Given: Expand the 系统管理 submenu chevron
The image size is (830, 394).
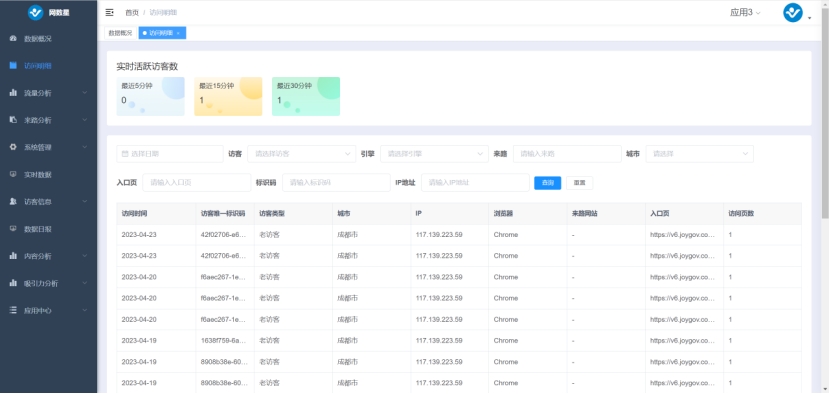Looking at the screenshot, I should 85,147.
